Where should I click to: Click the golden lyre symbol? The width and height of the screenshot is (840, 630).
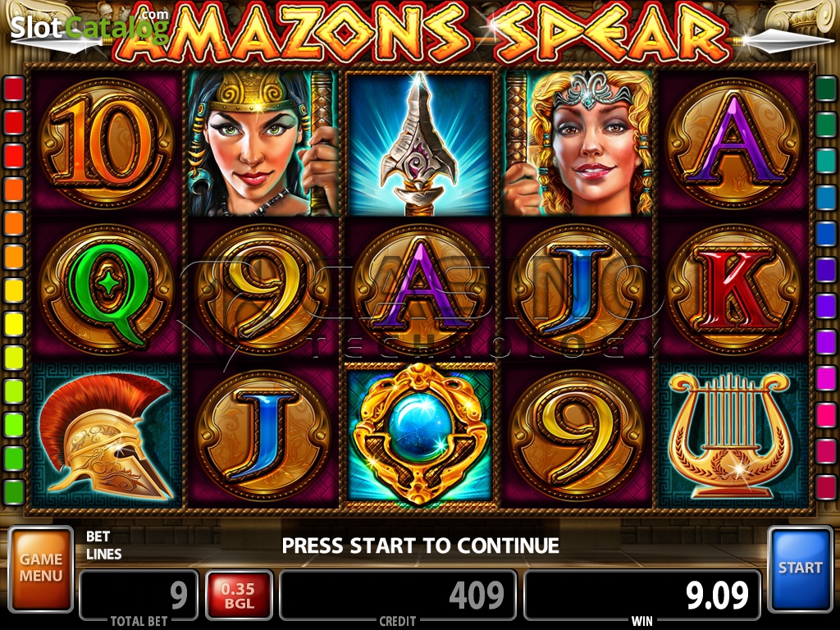click(733, 436)
